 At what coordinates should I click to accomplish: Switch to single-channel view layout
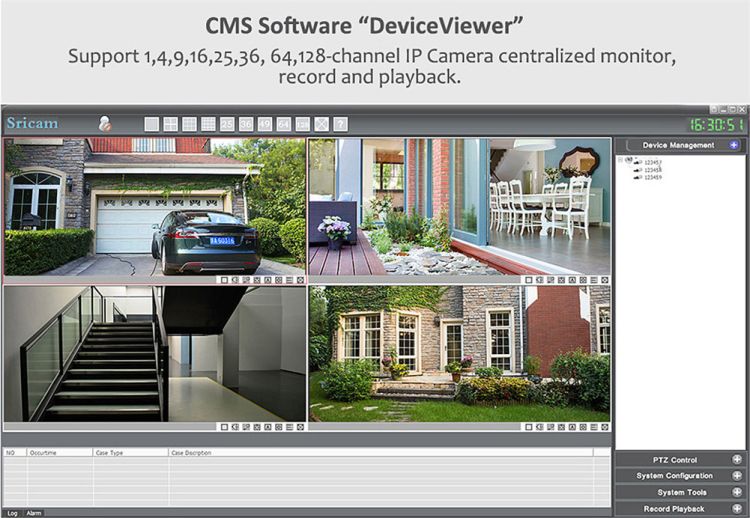pyautogui.click(x=152, y=124)
